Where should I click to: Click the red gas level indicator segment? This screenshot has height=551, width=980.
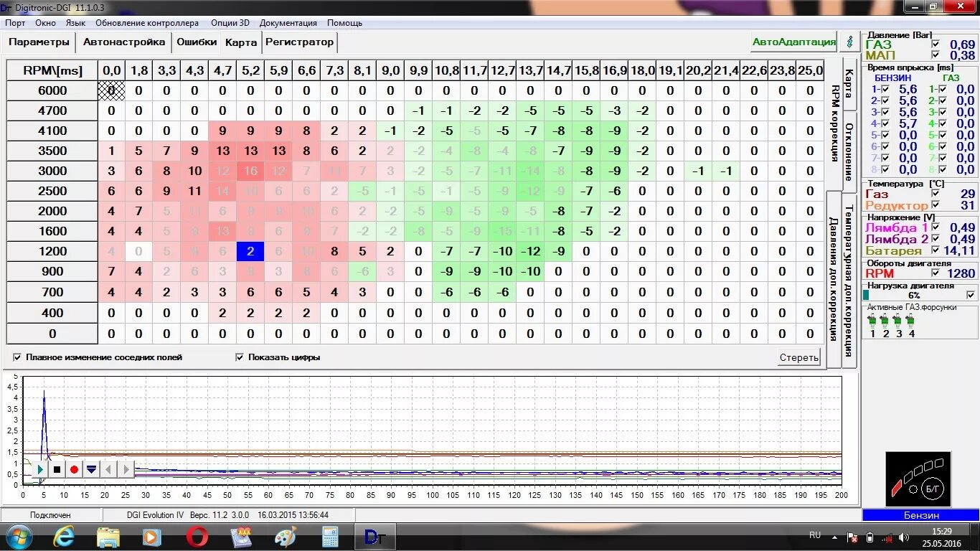[x=897, y=488]
